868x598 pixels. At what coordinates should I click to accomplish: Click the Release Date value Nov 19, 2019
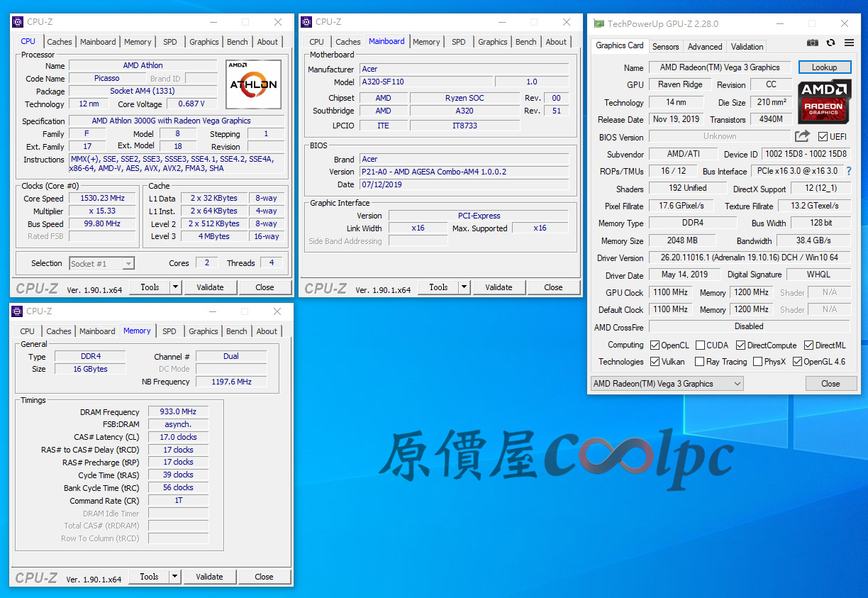click(676, 119)
